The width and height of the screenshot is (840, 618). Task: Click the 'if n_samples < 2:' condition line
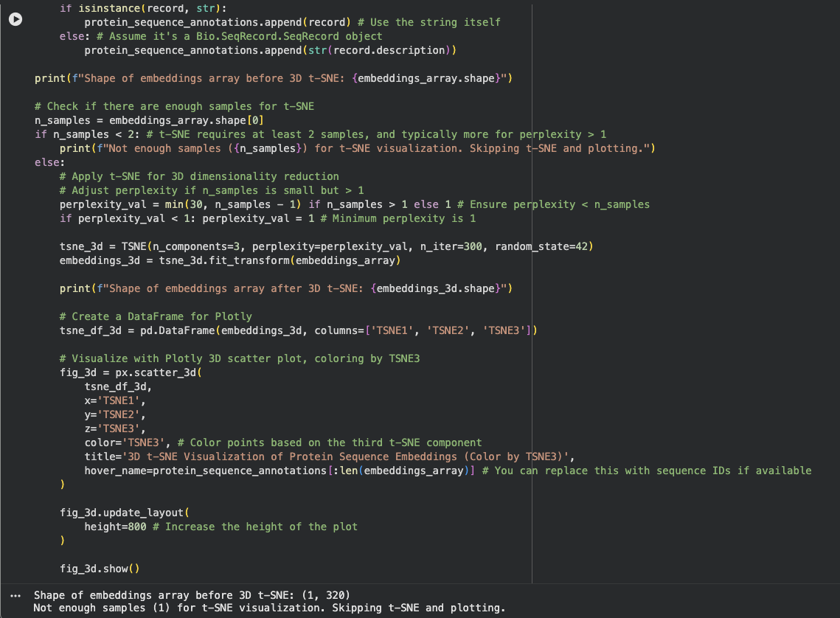pos(320,134)
